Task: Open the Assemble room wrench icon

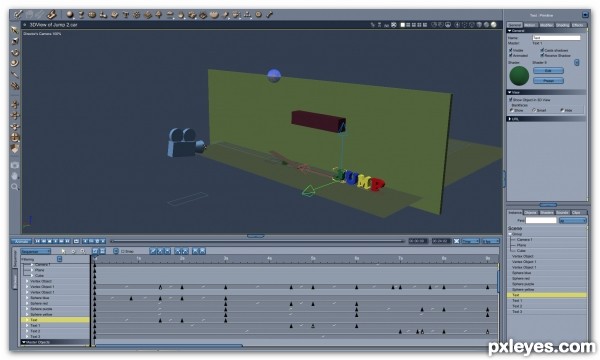Action: tap(18, 15)
